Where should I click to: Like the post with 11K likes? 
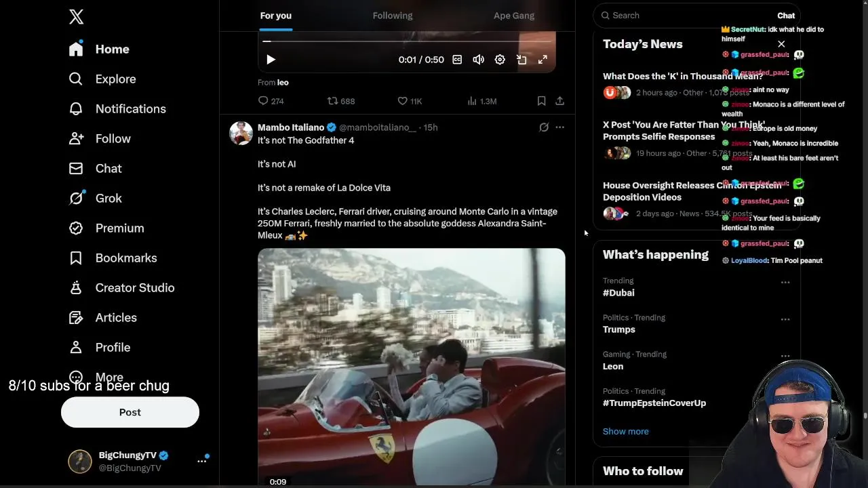click(x=410, y=101)
